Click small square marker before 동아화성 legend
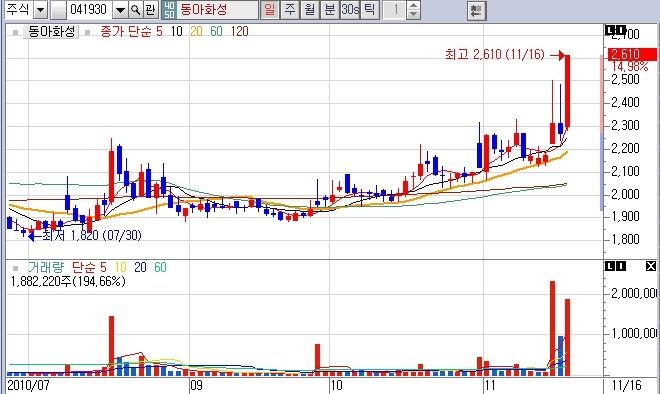The image size is (660, 394). (16, 32)
